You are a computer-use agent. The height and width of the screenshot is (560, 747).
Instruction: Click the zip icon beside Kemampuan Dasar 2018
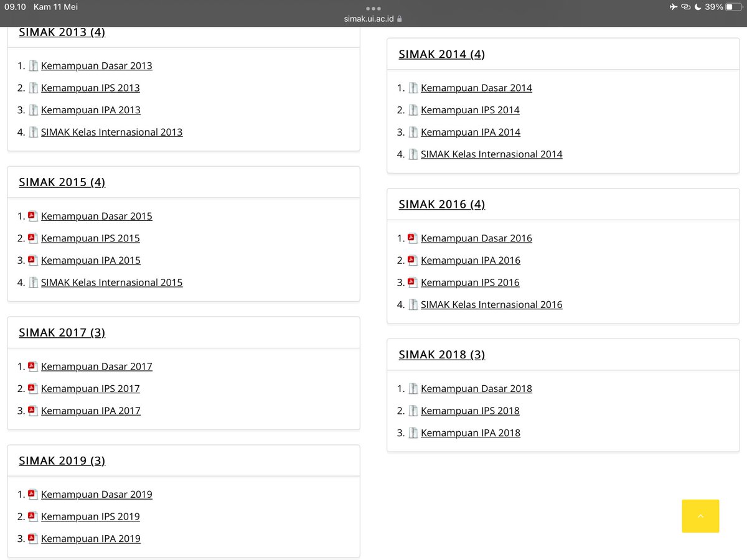413,388
